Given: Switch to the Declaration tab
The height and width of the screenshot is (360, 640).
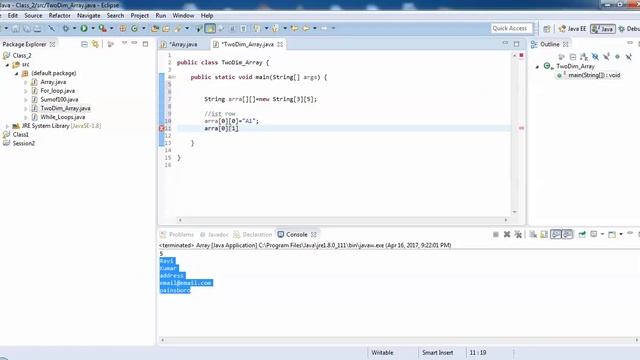Looking at the screenshot, I should tap(253, 234).
